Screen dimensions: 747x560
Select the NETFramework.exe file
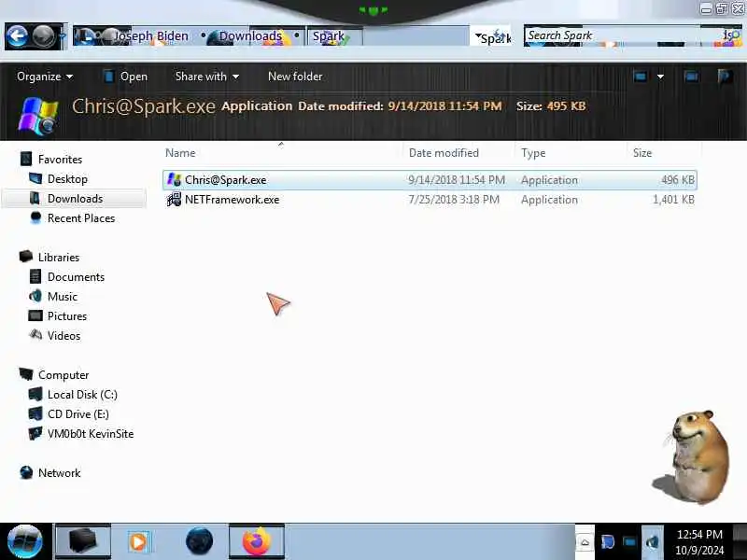(430, 200)
